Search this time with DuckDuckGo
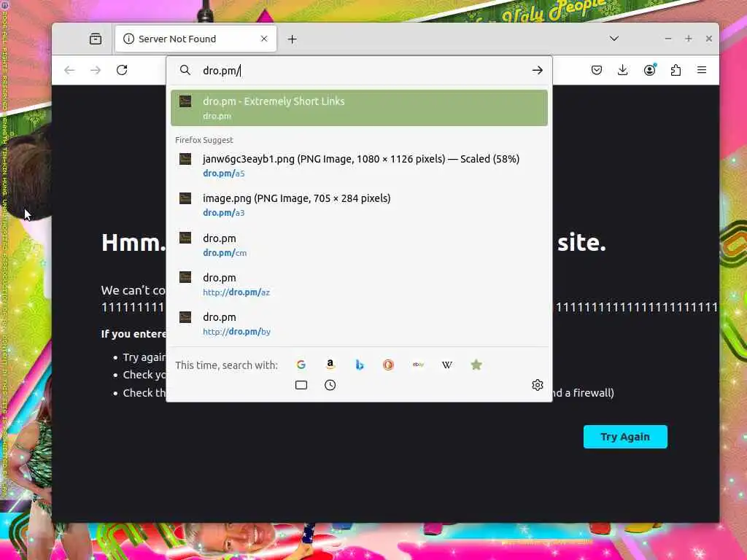The width and height of the screenshot is (747, 560). tap(388, 365)
